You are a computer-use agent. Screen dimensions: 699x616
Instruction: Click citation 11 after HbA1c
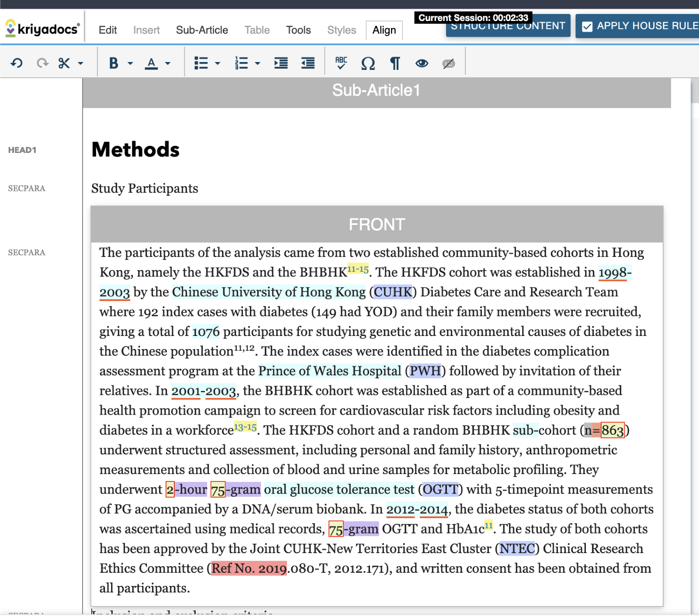point(488,526)
